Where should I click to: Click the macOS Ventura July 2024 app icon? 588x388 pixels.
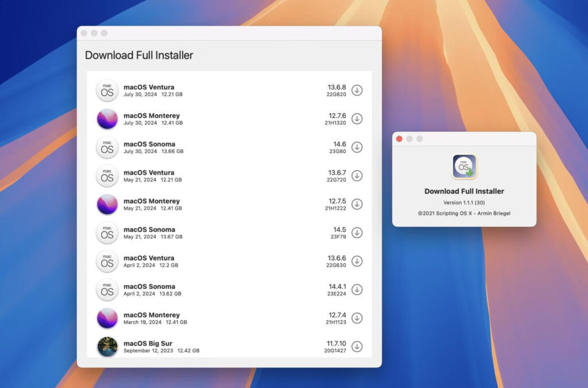tap(107, 90)
